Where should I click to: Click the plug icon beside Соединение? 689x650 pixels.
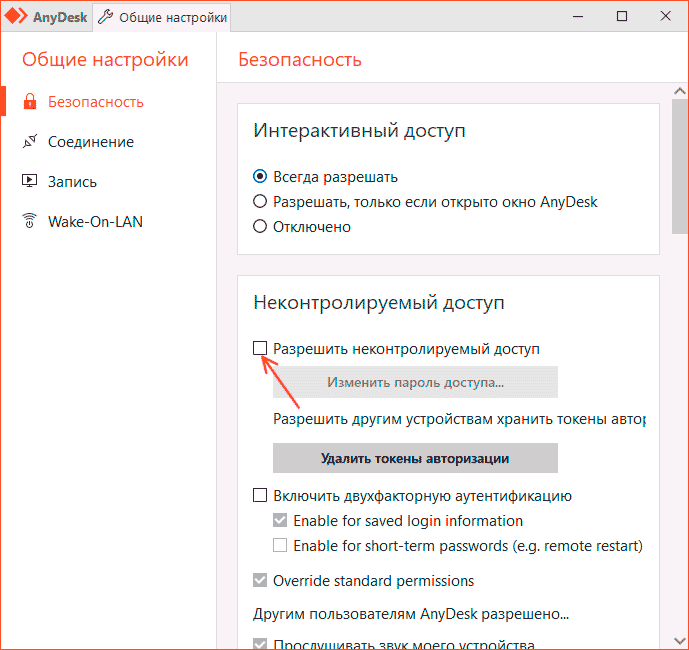(x=30, y=142)
